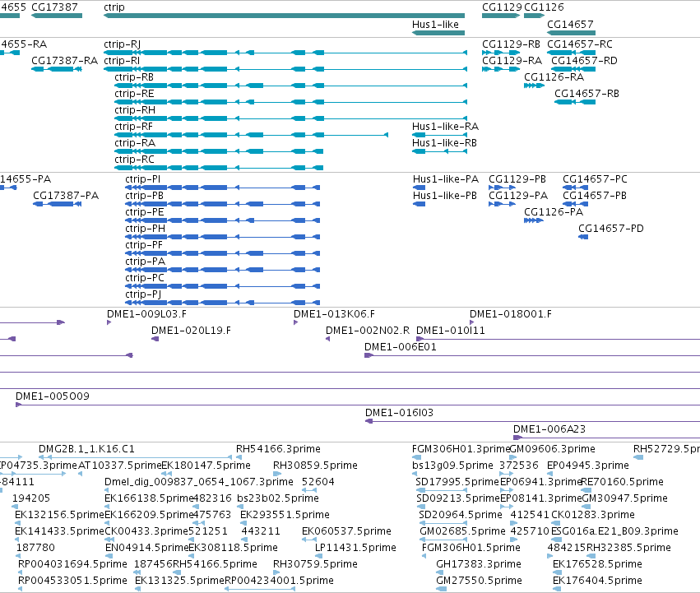This screenshot has height=593, width=700.
Task: Select the RH54166.3prime EST label
Action: coord(278,449)
